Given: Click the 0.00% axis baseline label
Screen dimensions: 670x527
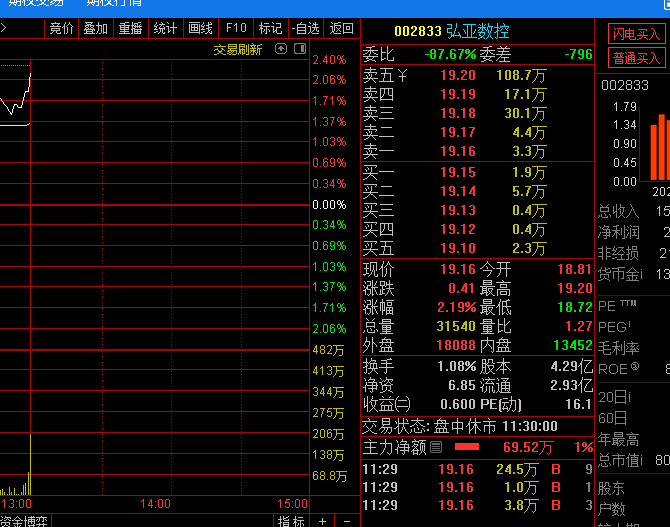Looking at the screenshot, I should click(x=329, y=205).
